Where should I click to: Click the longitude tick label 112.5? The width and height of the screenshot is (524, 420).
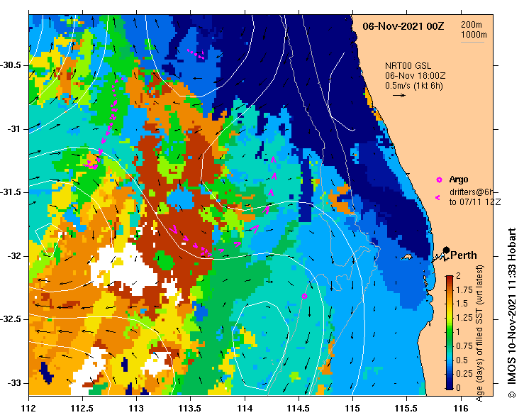[x=82, y=409]
